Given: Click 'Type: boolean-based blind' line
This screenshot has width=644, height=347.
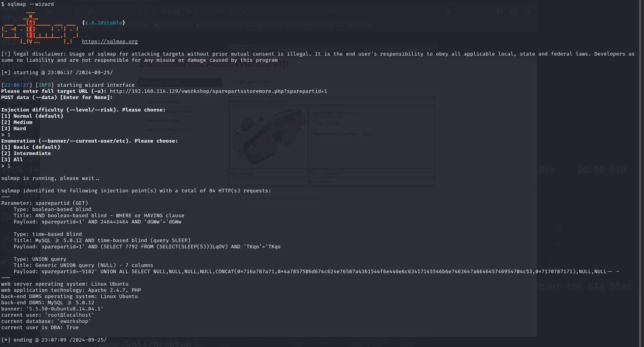Looking at the screenshot, I should (x=52, y=209).
